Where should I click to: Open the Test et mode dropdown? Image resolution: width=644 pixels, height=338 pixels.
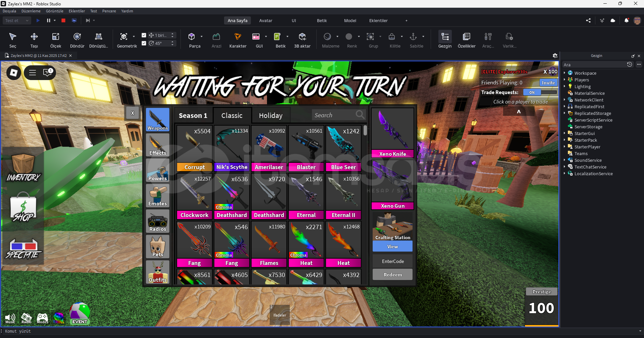17,20
